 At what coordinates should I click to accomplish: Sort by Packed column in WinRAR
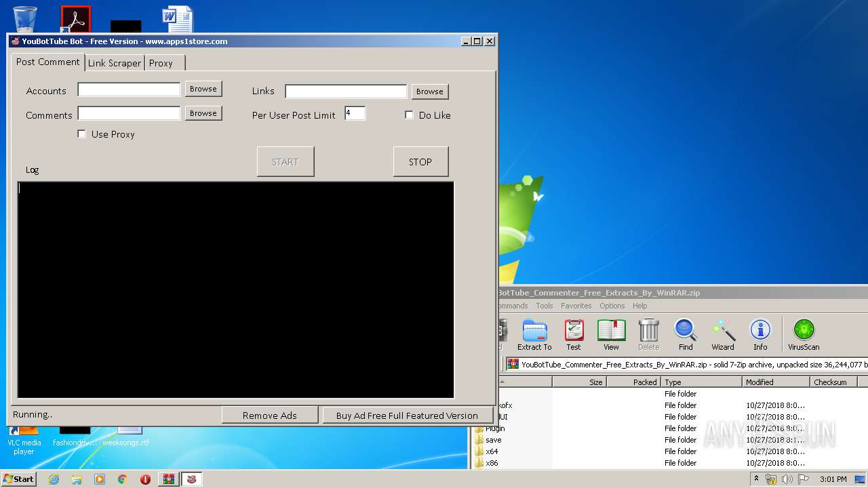tap(634, 382)
